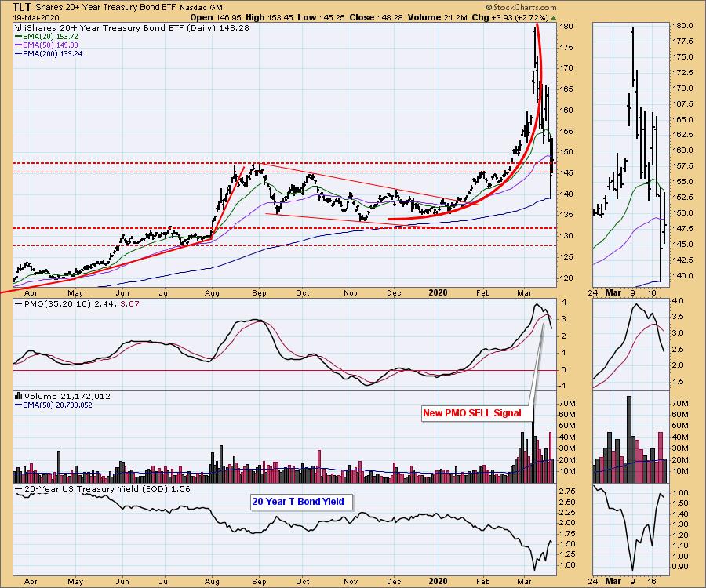
Task: Click the "EMA(20) 153.72" legend entry
Action: pyautogui.click(x=50, y=36)
